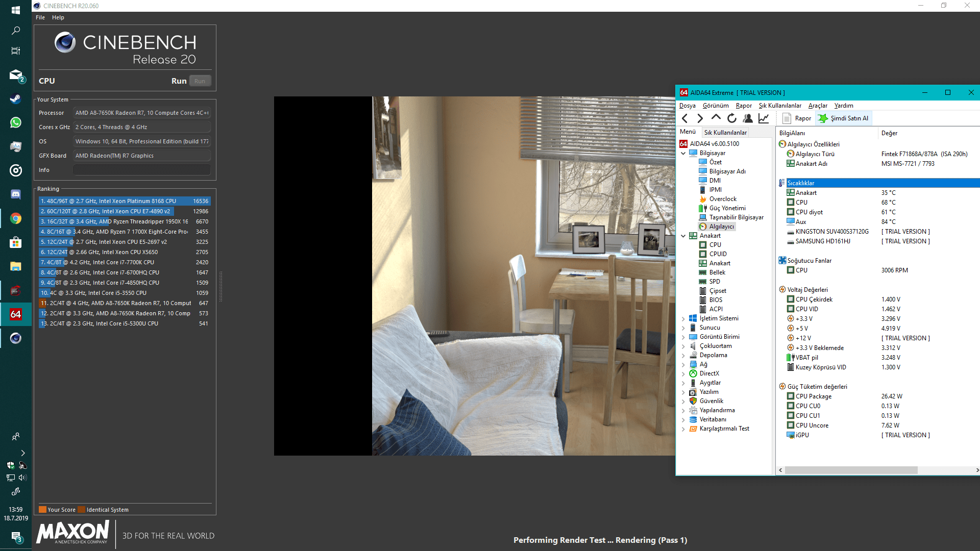Click the Şimdi Satın Al button

(843, 118)
